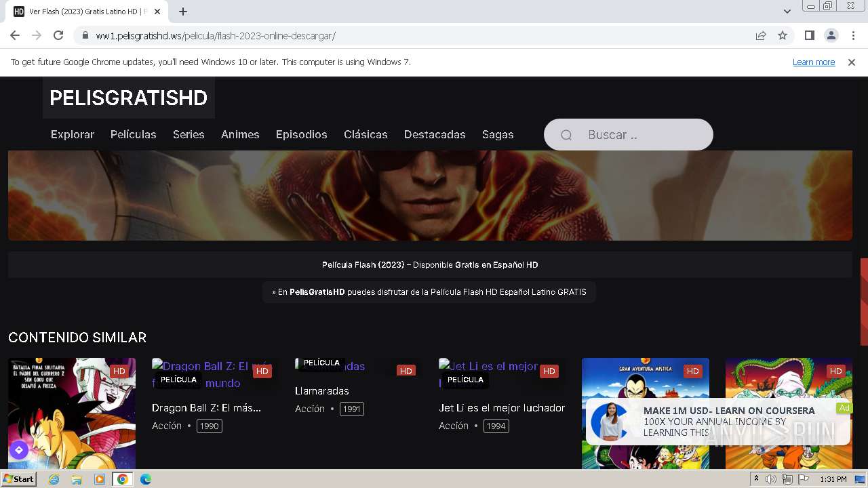Open the clock showing 1:31 PM
This screenshot has width=868, height=488.
coord(833,479)
